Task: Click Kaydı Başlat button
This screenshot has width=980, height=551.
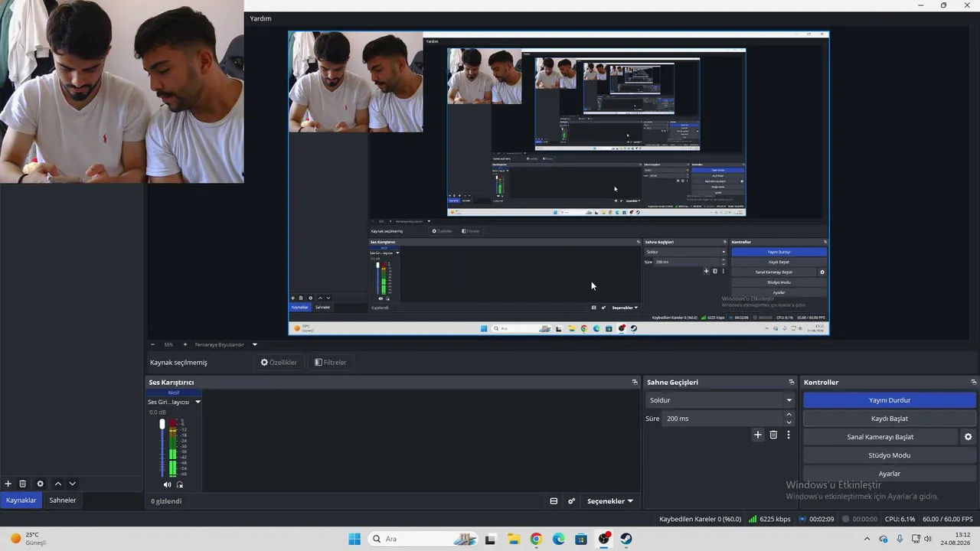Action: point(890,419)
